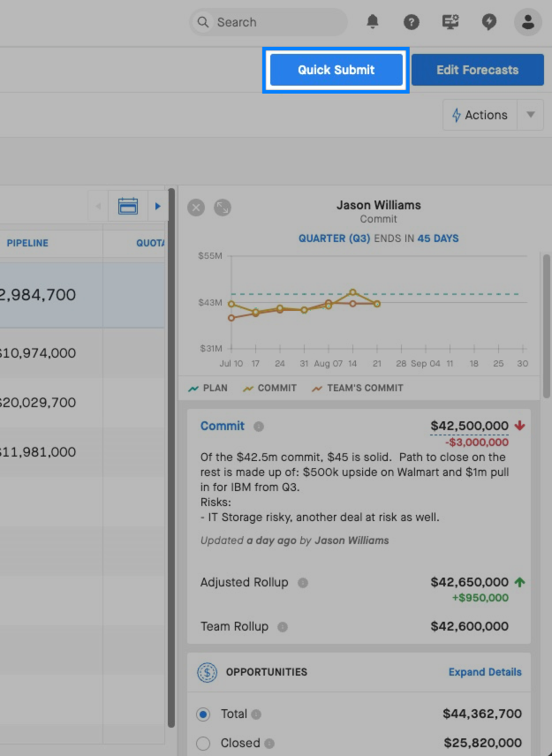Click the $42,500,000 commit value

pyautogui.click(x=469, y=426)
